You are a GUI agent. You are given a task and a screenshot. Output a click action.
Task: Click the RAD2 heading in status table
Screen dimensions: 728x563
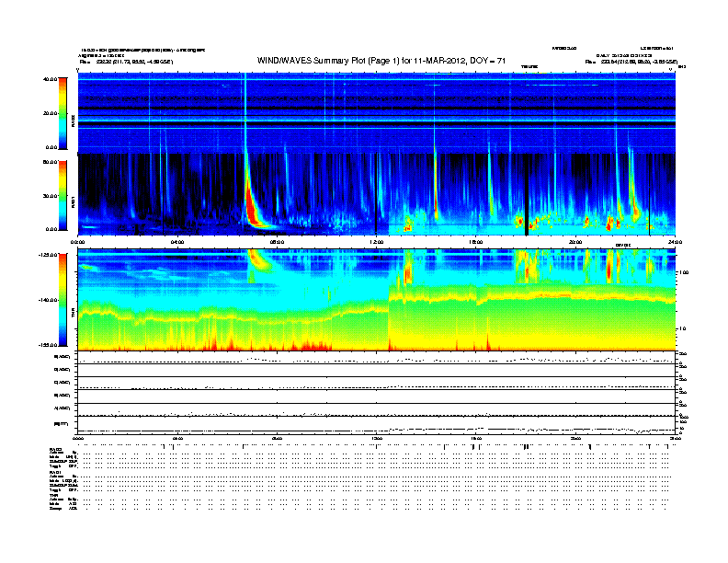tap(55, 450)
